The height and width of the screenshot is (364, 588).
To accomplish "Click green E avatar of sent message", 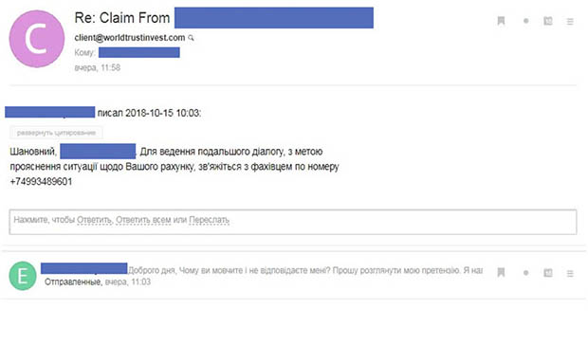I will pyautogui.click(x=23, y=276).
